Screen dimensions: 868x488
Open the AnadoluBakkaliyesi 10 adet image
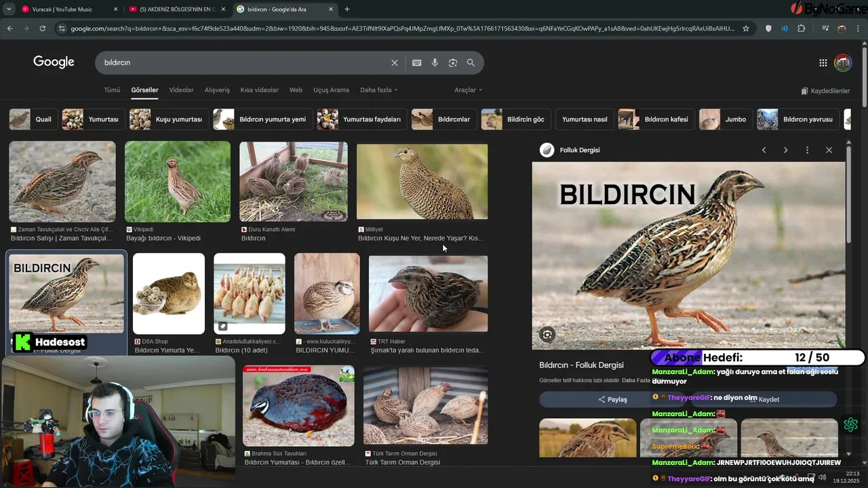tap(250, 293)
